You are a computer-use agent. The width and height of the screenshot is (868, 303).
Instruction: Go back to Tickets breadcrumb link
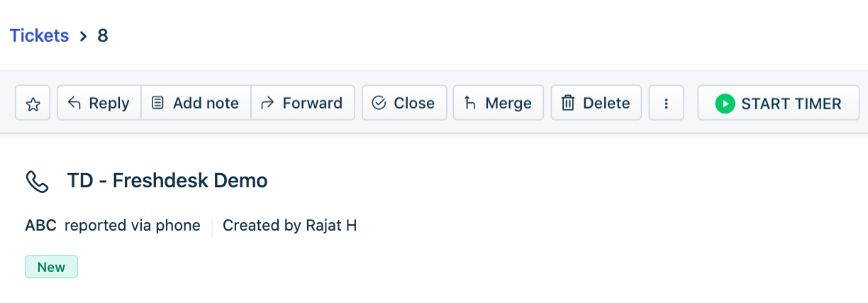[x=39, y=35]
